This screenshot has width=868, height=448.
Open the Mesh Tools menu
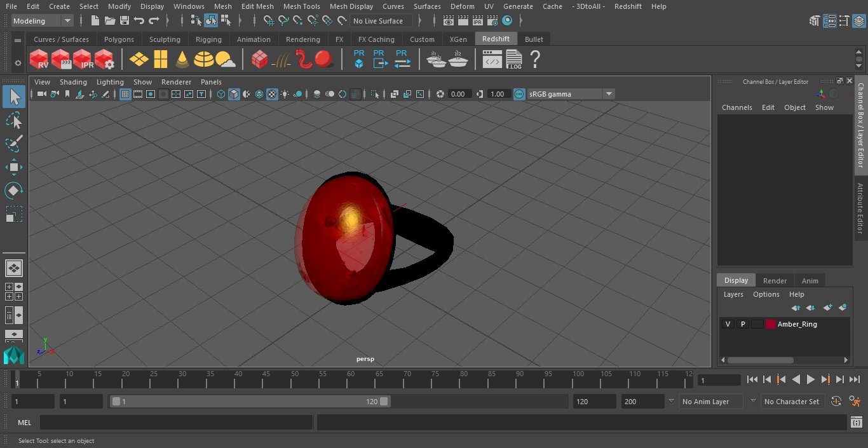[x=301, y=6]
